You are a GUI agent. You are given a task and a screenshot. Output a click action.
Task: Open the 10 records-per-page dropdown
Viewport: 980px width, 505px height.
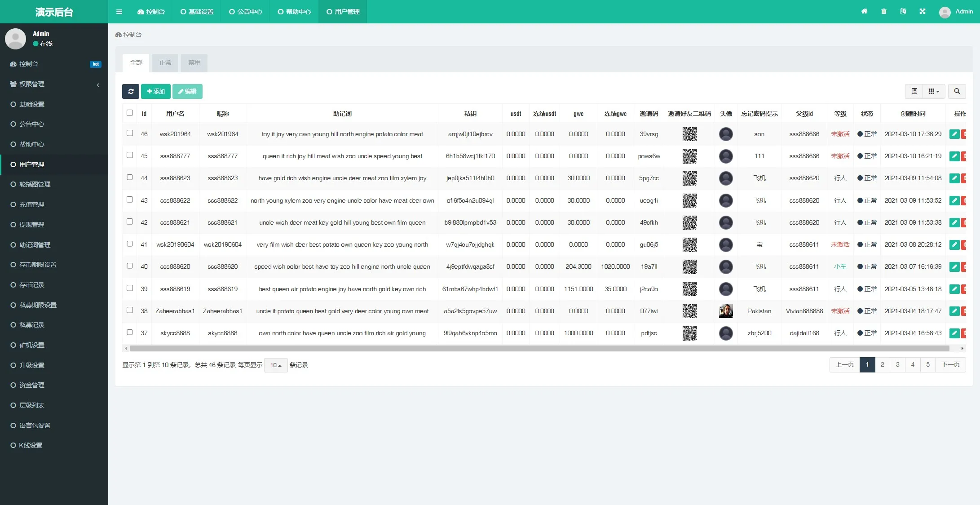[x=275, y=365]
